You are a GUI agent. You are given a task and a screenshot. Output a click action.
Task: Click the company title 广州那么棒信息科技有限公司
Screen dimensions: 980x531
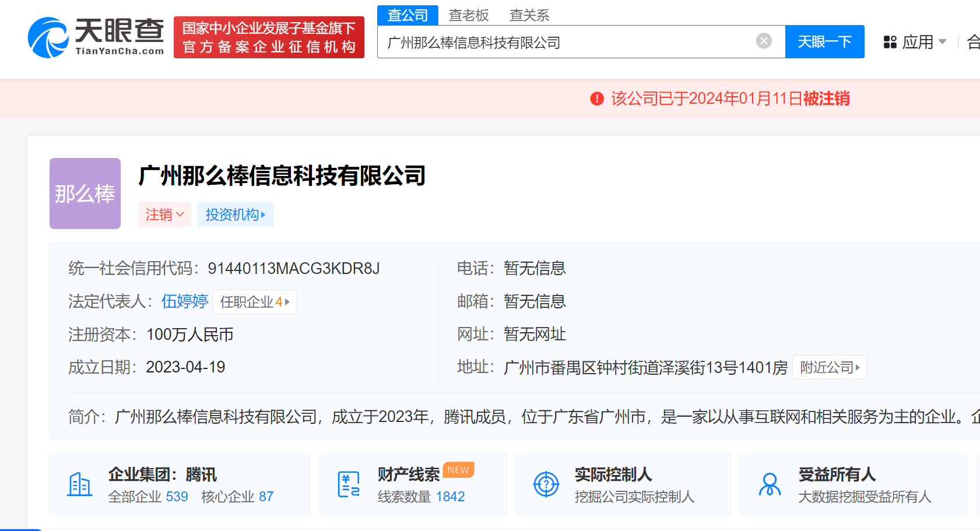tap(282, 175)
